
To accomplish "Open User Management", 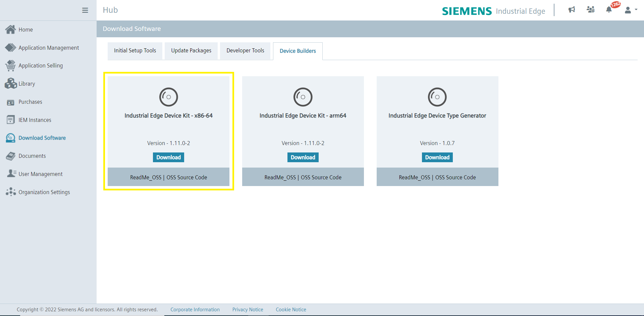I will click(41, 174).
